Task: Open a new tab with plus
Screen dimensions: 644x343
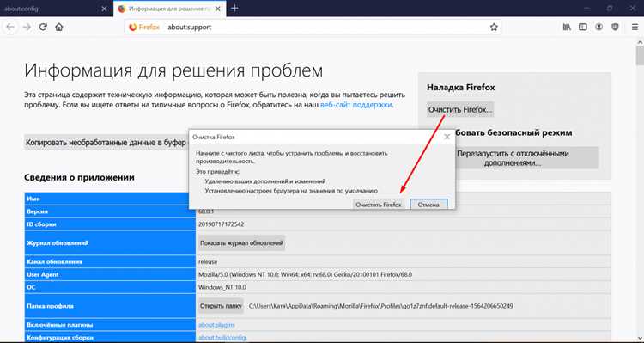Action: [234, 9]
